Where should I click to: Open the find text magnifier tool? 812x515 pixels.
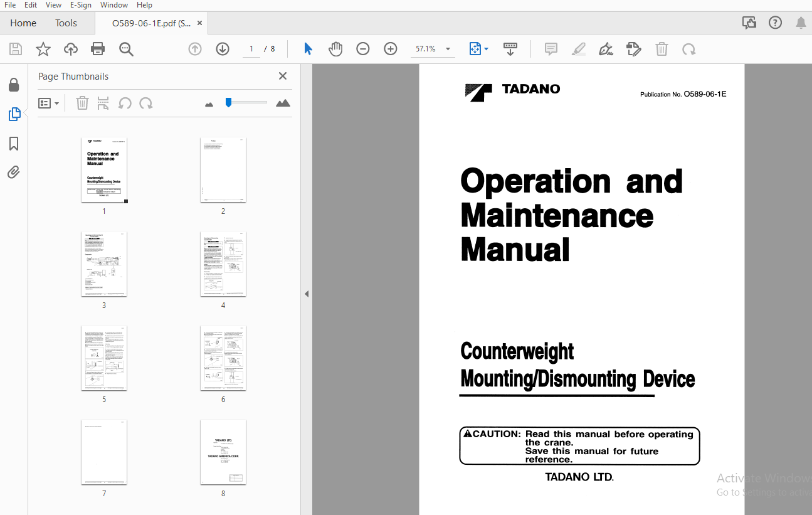(x=127, y=49)
